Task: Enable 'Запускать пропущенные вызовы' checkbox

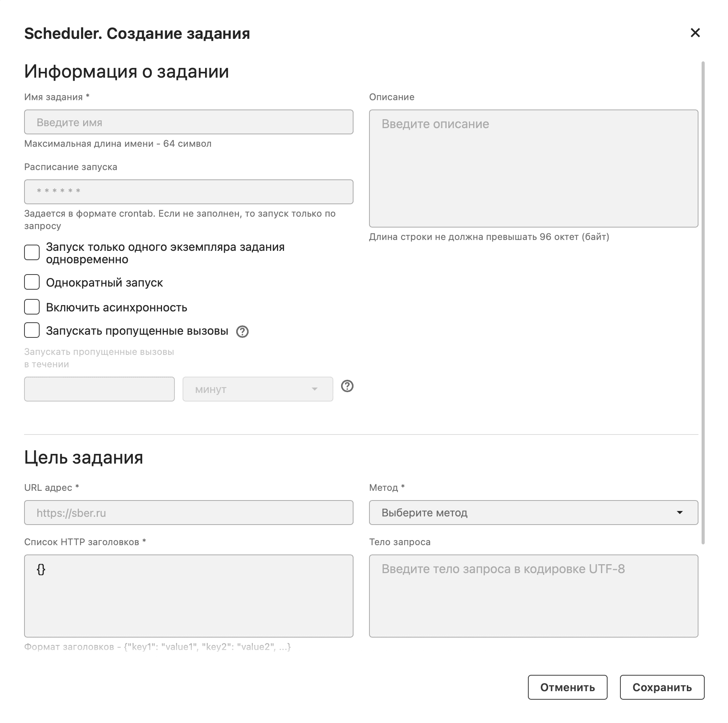Action: [x=32, y=330]
